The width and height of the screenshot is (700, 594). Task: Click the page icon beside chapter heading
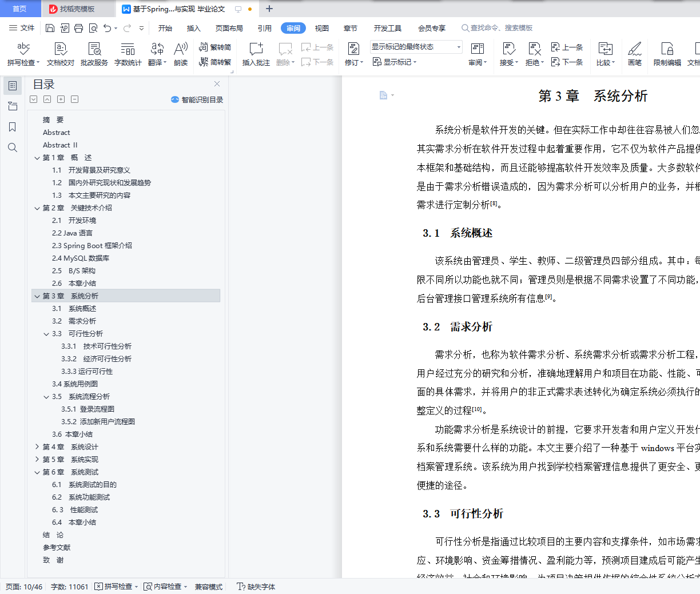point(384,95)
